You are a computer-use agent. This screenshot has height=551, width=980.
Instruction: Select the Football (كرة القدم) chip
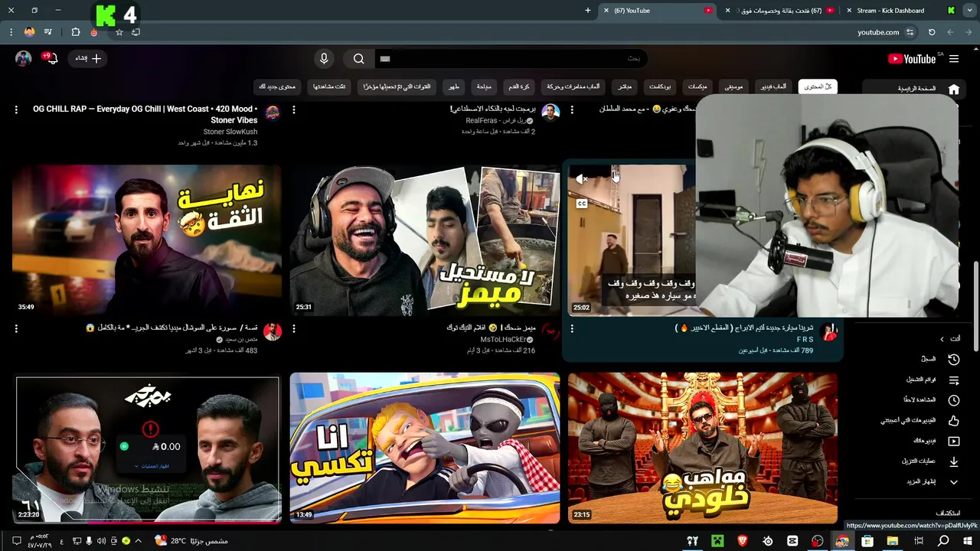(519, 86)
